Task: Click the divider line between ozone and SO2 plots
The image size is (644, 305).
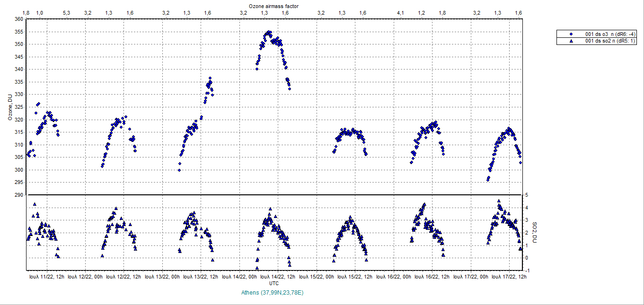Action: [x=273, y=195]
